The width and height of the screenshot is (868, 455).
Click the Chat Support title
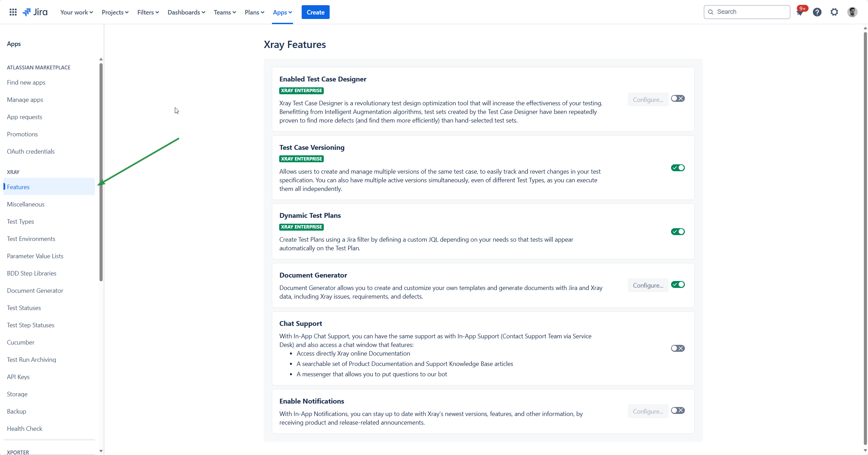coord(301,323)
